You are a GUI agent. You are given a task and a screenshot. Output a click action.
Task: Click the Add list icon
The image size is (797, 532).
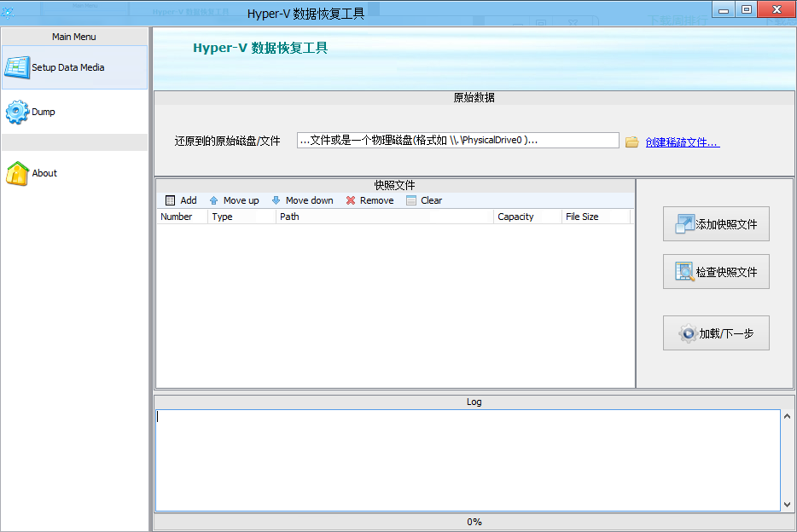[x=171, y=200]
